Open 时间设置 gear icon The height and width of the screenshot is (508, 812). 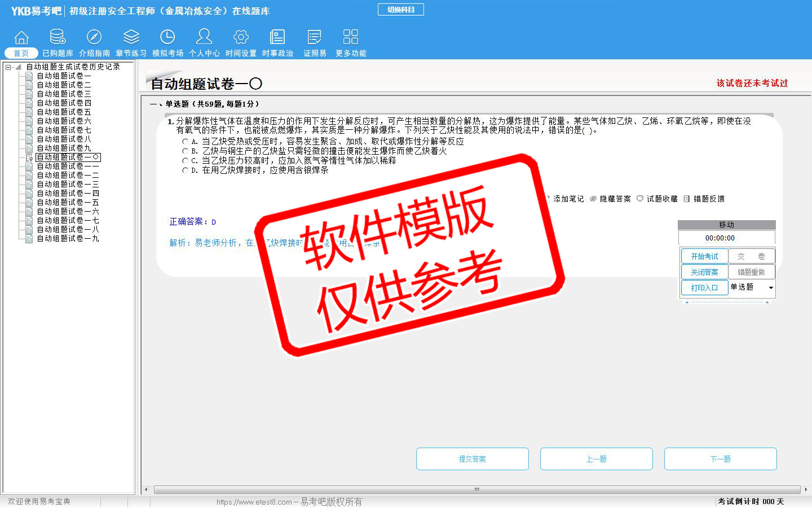241,37
